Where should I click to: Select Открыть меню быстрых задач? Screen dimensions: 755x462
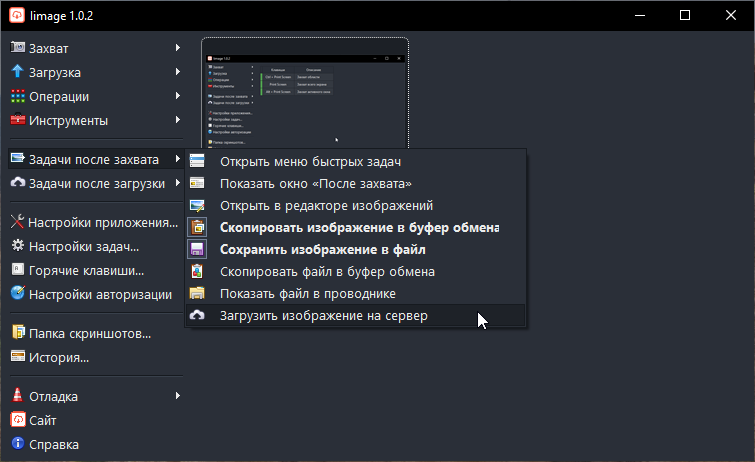click(x=355, y=161)
